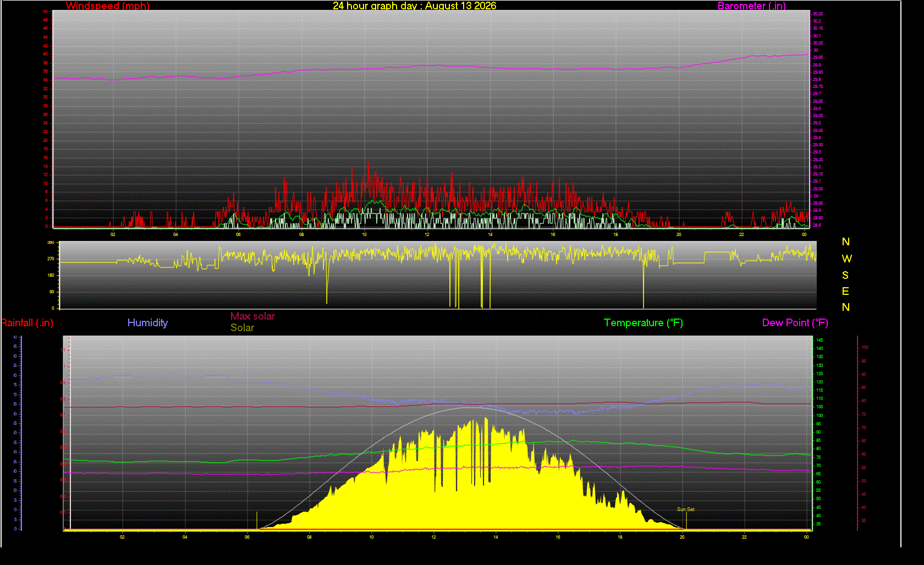The height and width of the screenshot is (565, 924).
Task: Click the Rainfall (.in) legend label
Action: coord(27,323)
